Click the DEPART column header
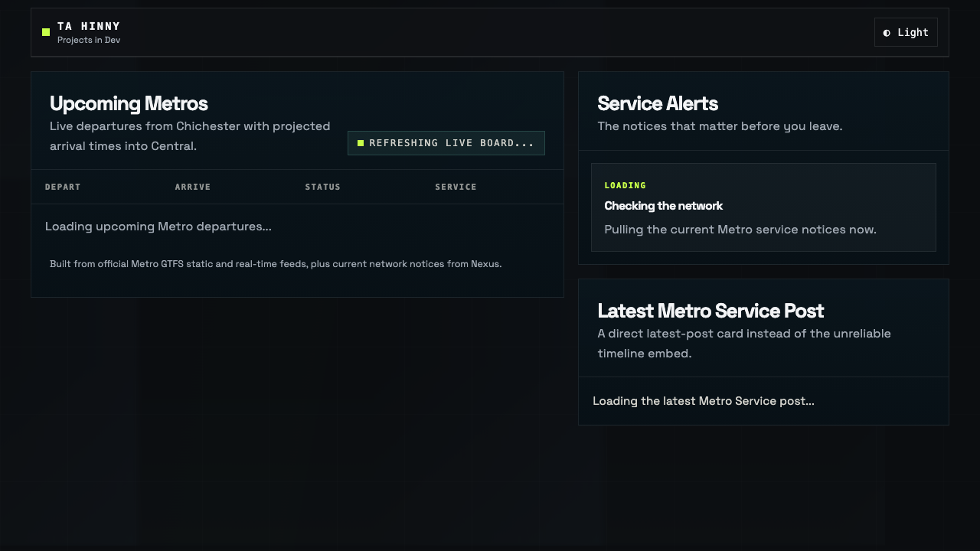This screenshot has height=551, width=980. [63, 187]
